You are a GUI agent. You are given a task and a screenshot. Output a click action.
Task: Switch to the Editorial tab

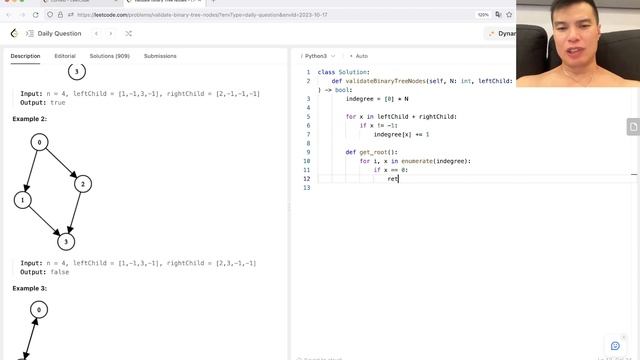(65, 56)
